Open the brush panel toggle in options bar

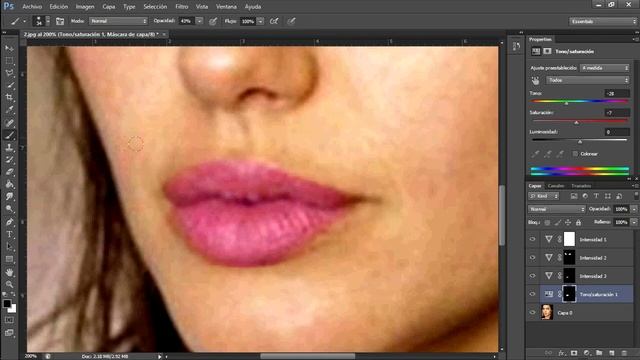point(60,21)
